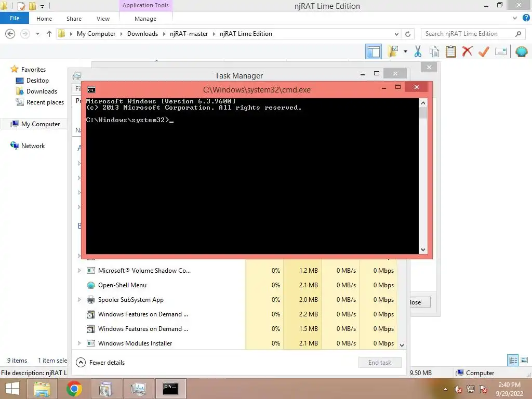Click the End task button

click(x=380, y=362)
